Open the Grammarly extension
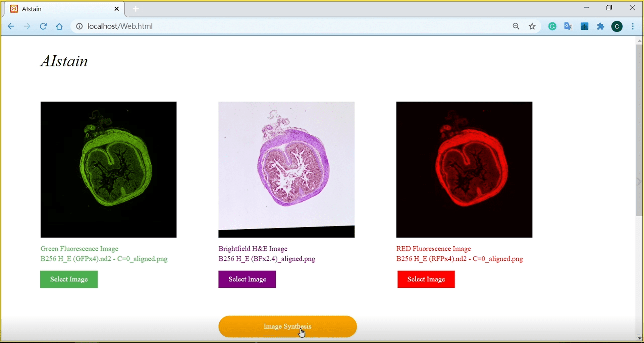 click(552, 26)
